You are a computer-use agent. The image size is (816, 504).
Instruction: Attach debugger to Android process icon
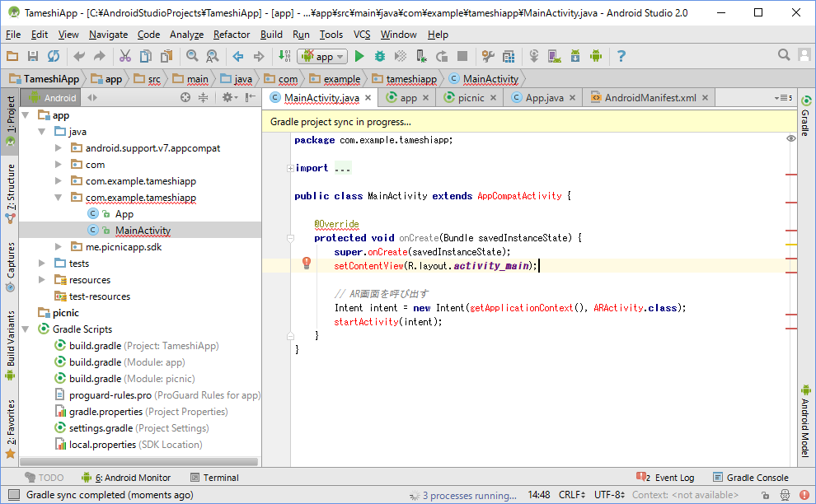421,56
